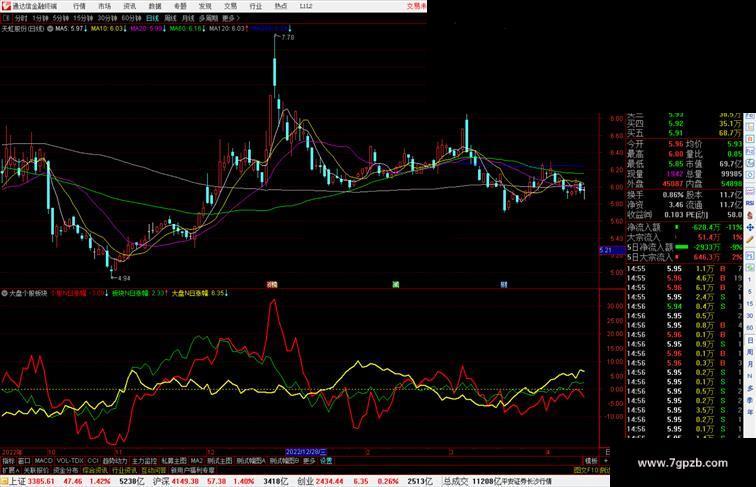Click the 创业 index in status bar
The image size is (756, 487).
coord(307,481)
